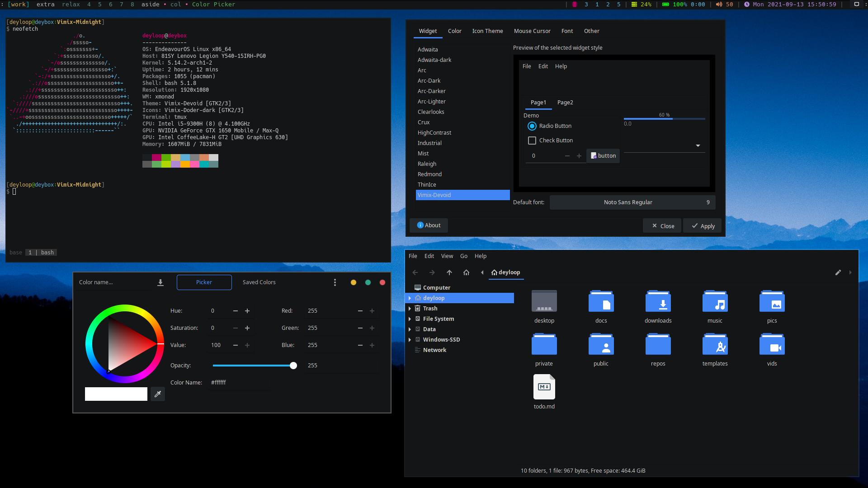Image resolution: width=868 pixels, height=488 pixels.
Task: Click the Apply button
Action: [703, 226]
